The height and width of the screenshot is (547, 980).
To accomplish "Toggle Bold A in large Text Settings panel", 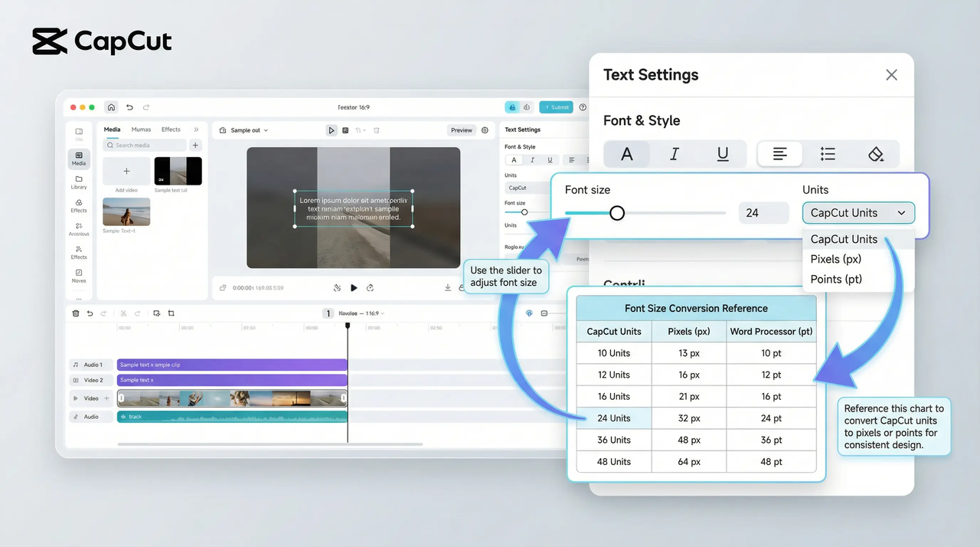I will [x=626, y=154].
